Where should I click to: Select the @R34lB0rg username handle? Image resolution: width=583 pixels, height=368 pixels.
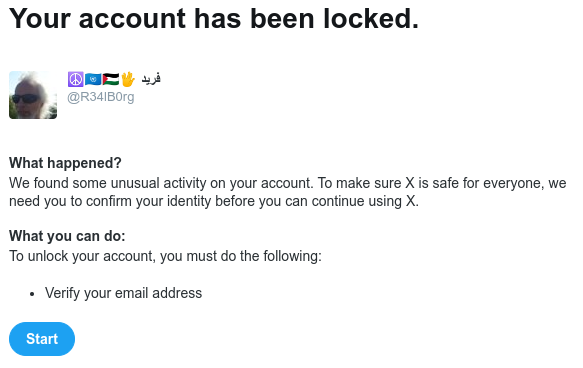(101, 97)
